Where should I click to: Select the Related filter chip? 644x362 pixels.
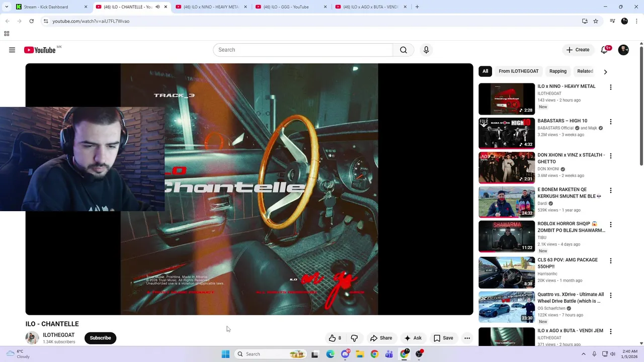(585, 71)
